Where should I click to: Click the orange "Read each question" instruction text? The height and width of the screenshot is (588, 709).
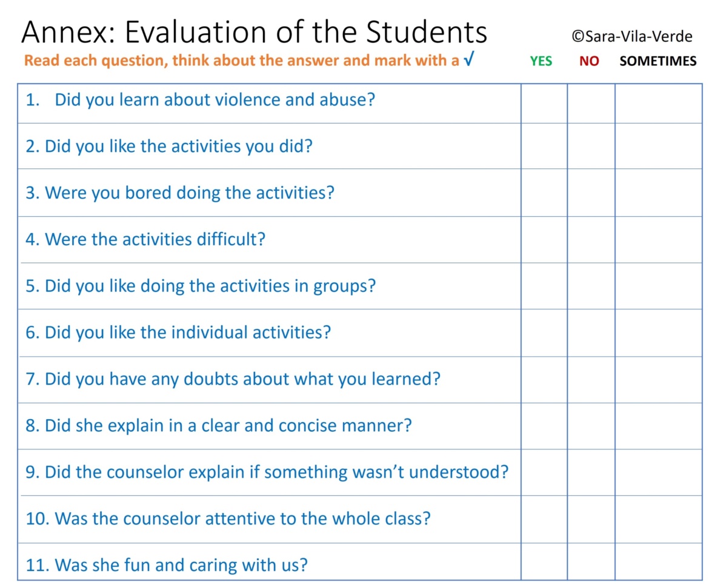coord(241,61)
